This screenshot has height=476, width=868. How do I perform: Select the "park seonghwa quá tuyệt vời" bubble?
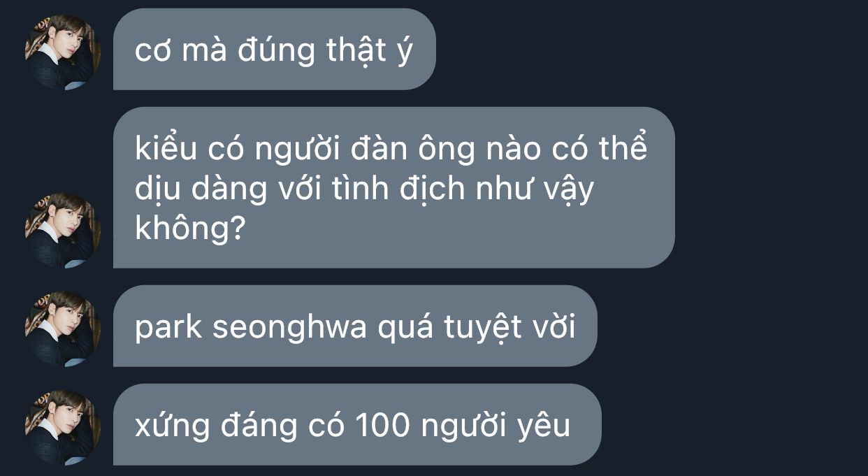point(355,326)
